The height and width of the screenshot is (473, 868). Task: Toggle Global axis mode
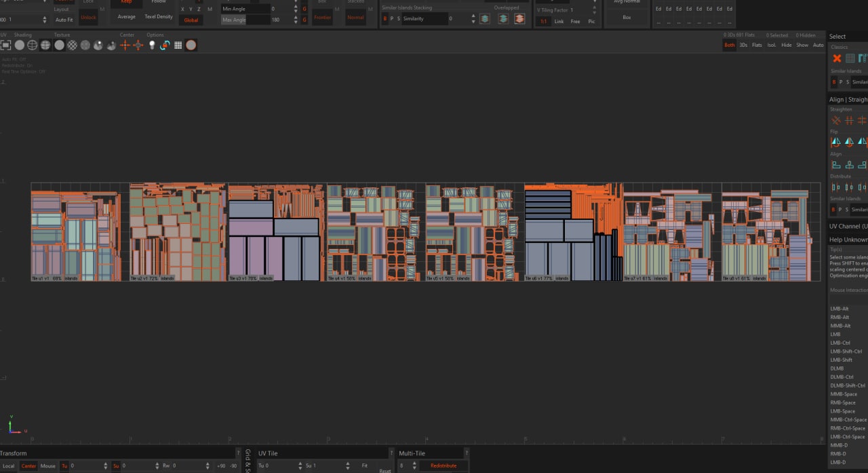(191, 20)
